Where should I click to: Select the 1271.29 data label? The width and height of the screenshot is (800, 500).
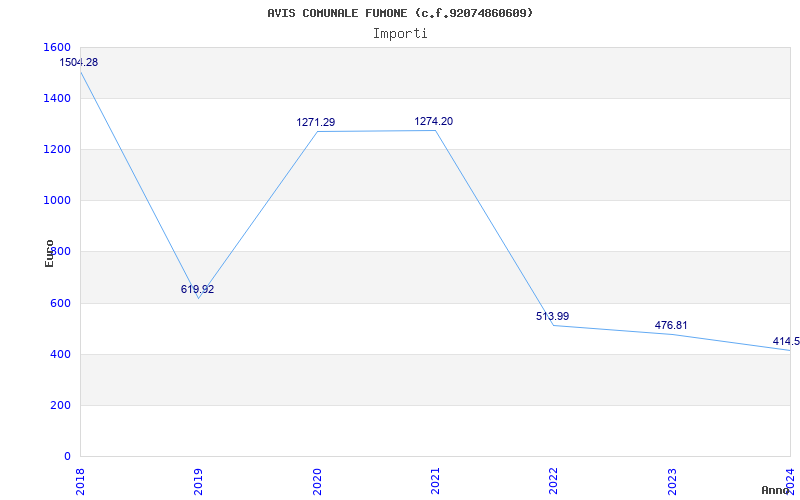pos(316,122)
